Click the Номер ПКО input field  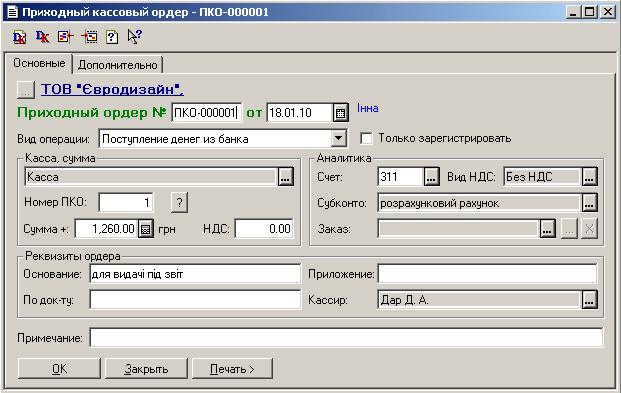[126, 202]
